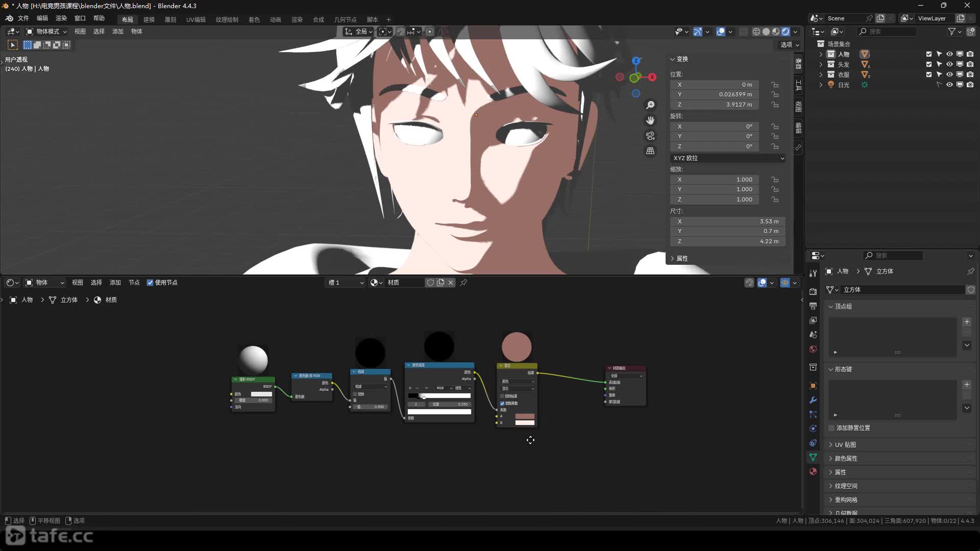Click the 选项 button in viewport header

point(790,45)
